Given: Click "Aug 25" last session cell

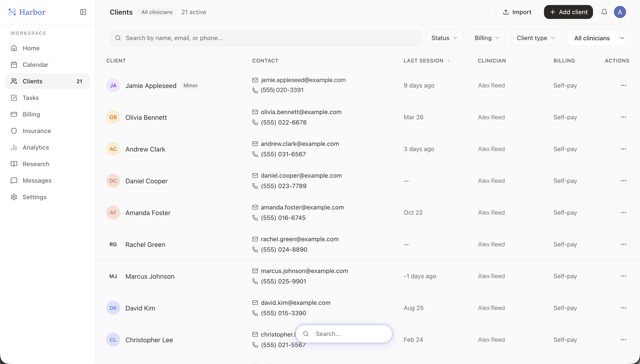Looking at the screenshot, I should pos(413,308).
